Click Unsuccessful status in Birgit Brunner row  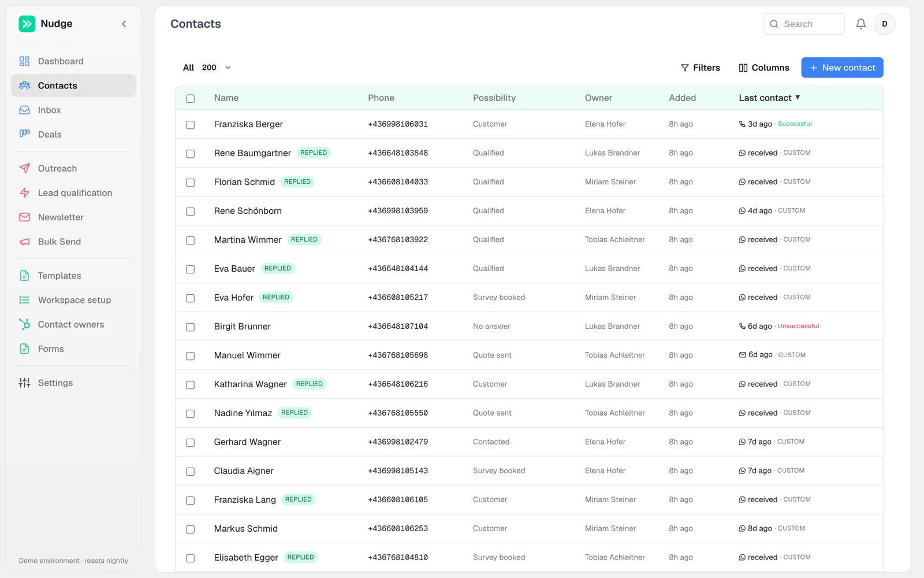[798, 326]
